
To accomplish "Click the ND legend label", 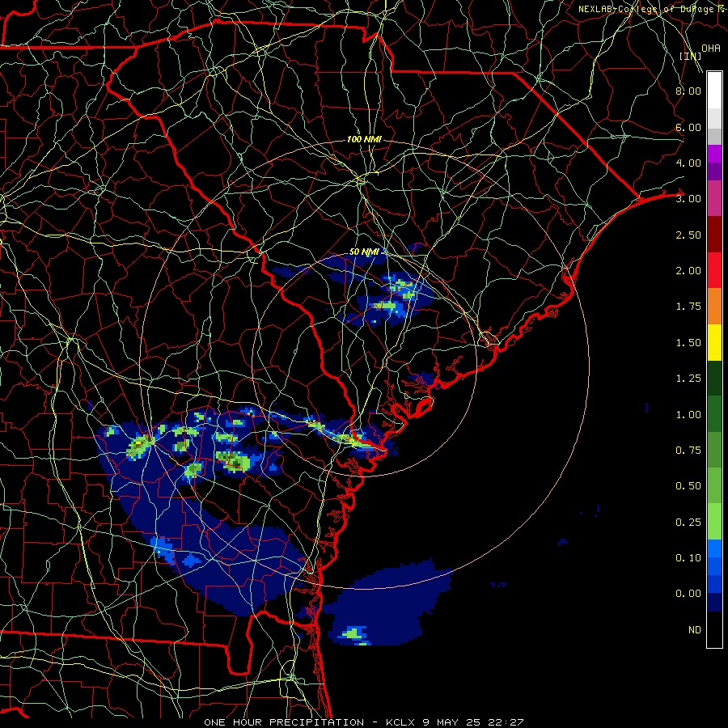I will click(x=695, y=630).
